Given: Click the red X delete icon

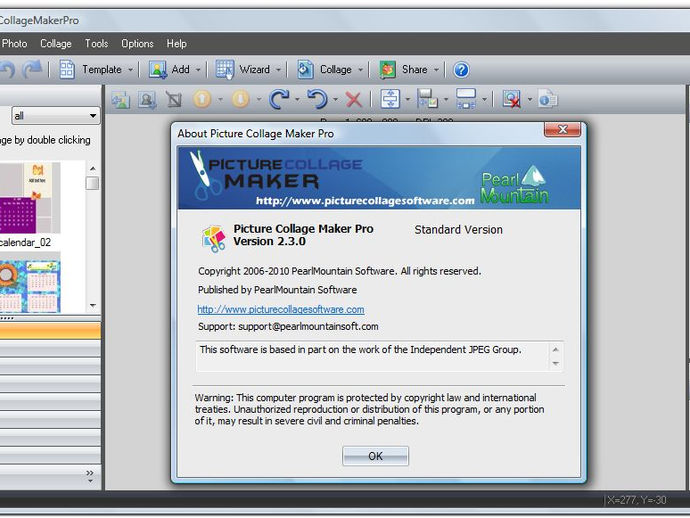Looking at the screenshot, I should 353,99.
